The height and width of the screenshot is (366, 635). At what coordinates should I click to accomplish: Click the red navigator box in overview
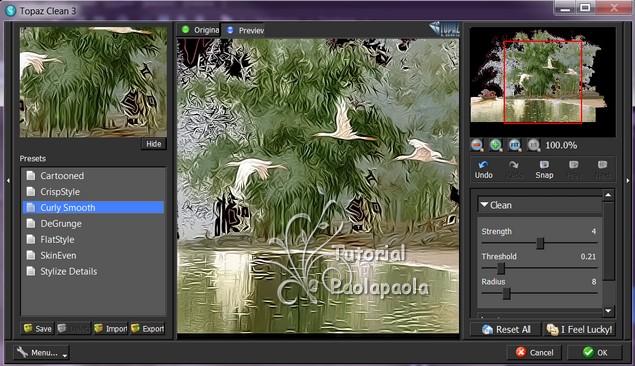click(x=543, y=81)
